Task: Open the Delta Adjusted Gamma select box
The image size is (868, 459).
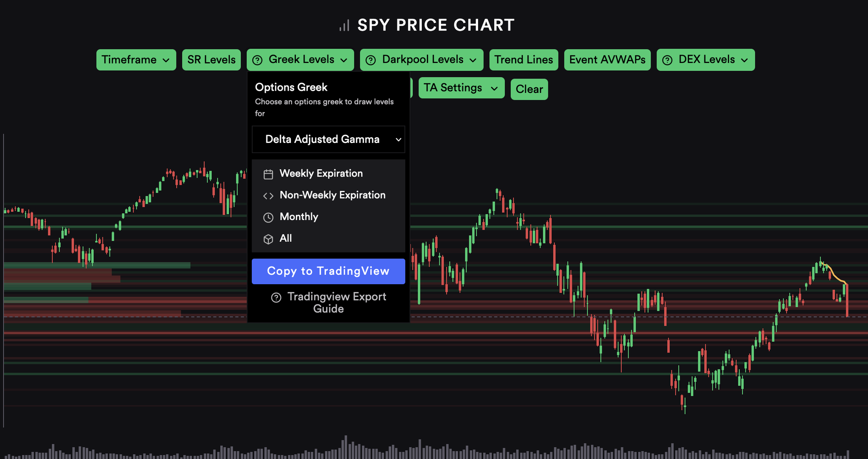Action: [x=328, y=139]
